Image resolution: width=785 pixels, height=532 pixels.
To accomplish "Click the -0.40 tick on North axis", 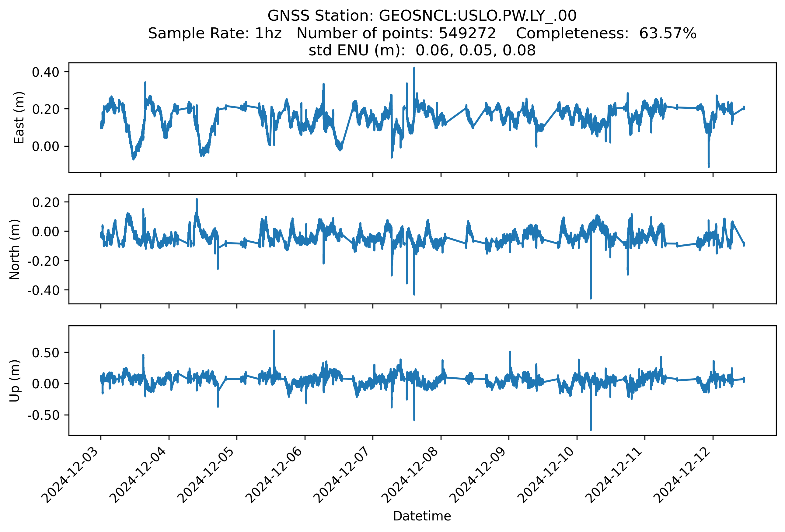I will coord(43,290).
